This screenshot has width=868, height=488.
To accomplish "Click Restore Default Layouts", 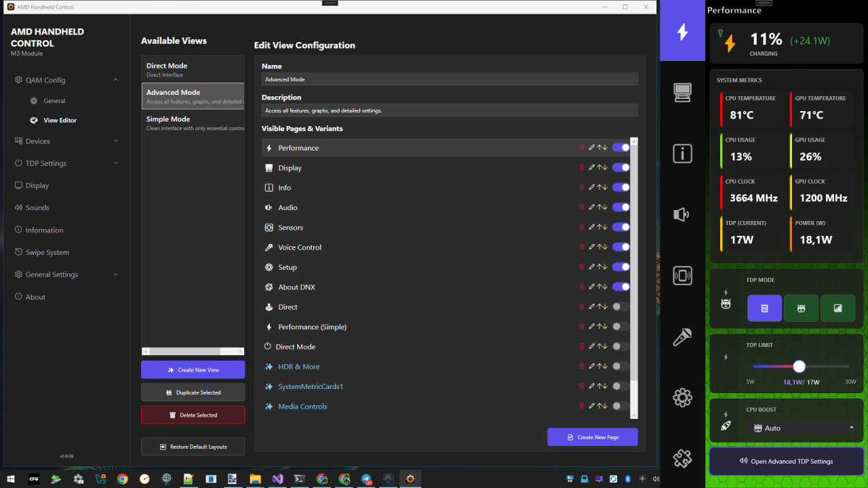I will (193, 447).
